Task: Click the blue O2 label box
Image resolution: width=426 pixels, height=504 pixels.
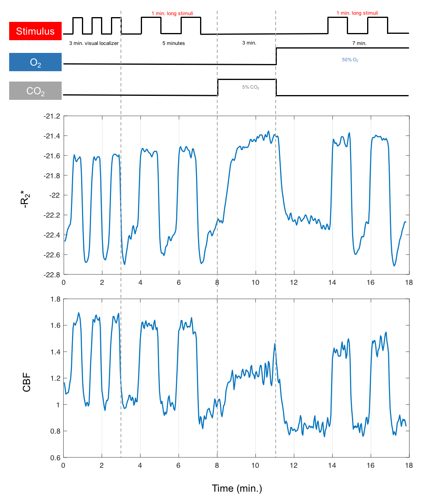Action: pyautogui.click(x=35, y=62)
